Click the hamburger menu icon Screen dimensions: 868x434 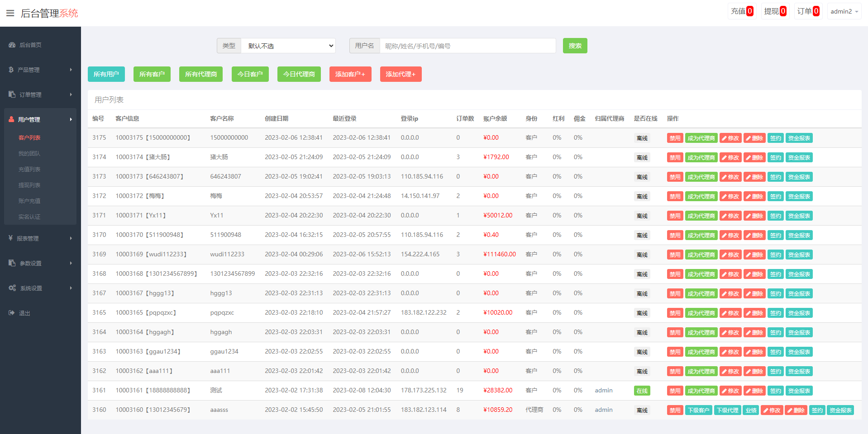[10, 13]
